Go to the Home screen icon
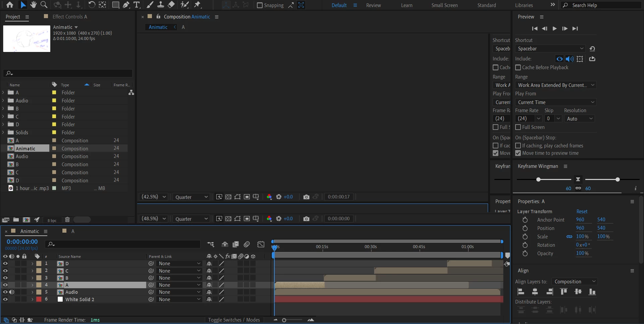This screenshot has height=324, width=644. [10, 5]
